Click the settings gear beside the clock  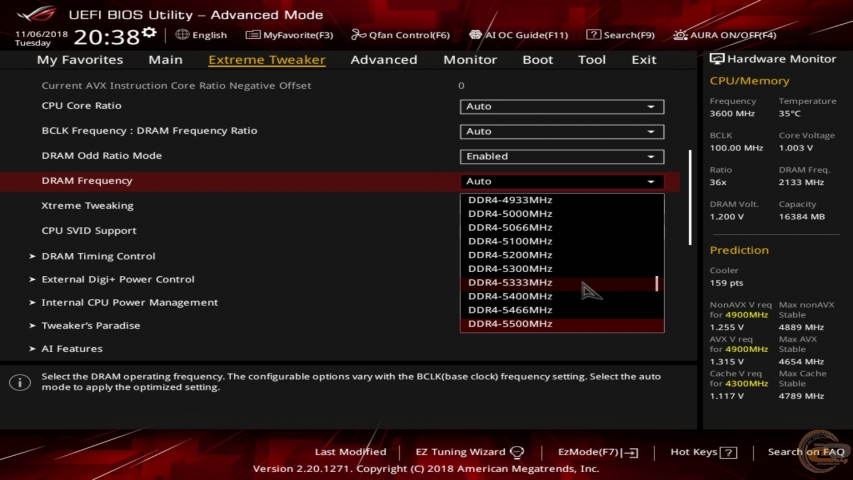coord(149,33)
